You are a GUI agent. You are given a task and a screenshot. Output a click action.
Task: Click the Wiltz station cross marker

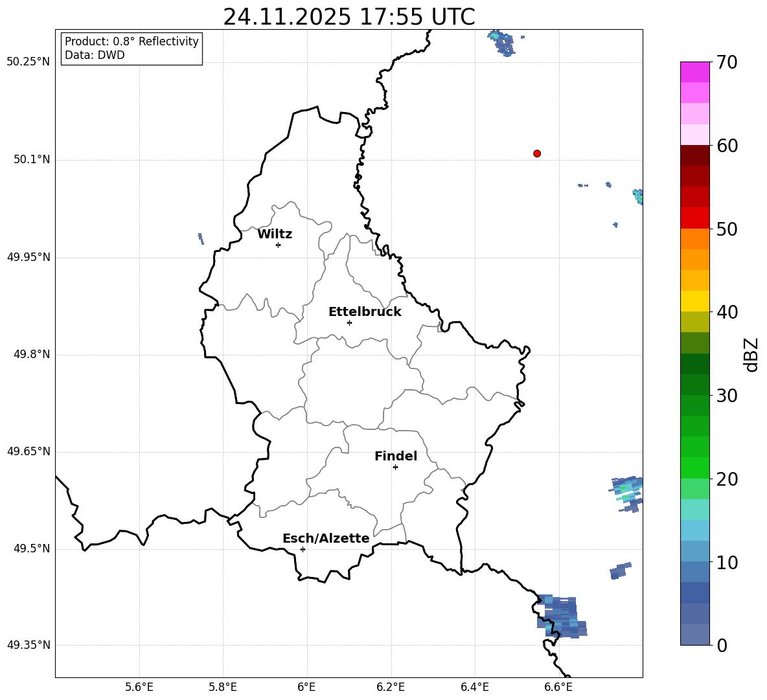click(x=279, y=245)
